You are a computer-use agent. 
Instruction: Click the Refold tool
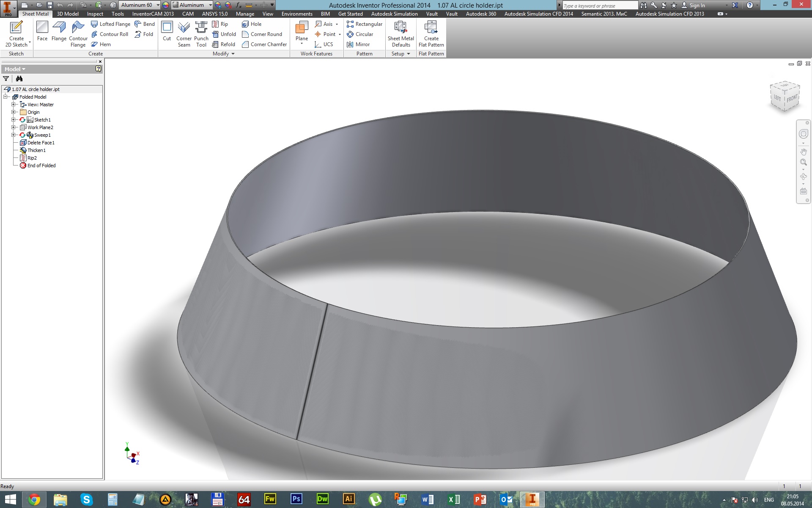224,44
